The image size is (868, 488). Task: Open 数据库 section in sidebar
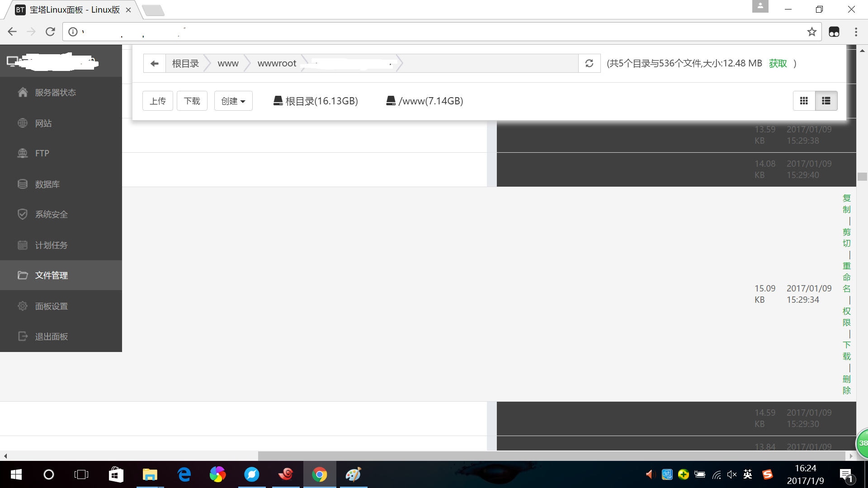pyautogui.click(x=47, y=184)
